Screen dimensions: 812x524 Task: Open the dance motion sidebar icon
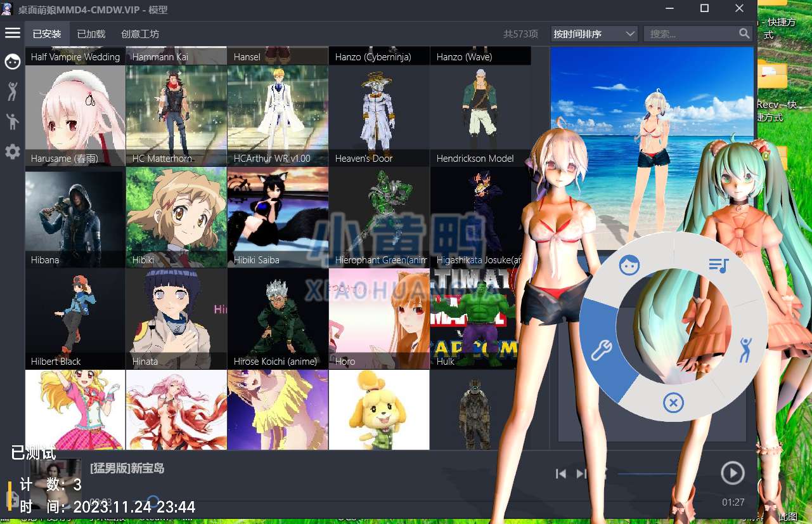[13, 91]
